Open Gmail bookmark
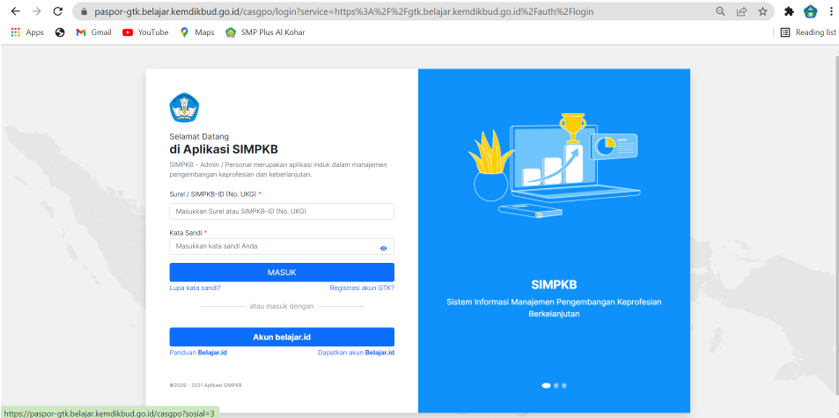This screenshot has width=839, height=418. pos(94,32)
